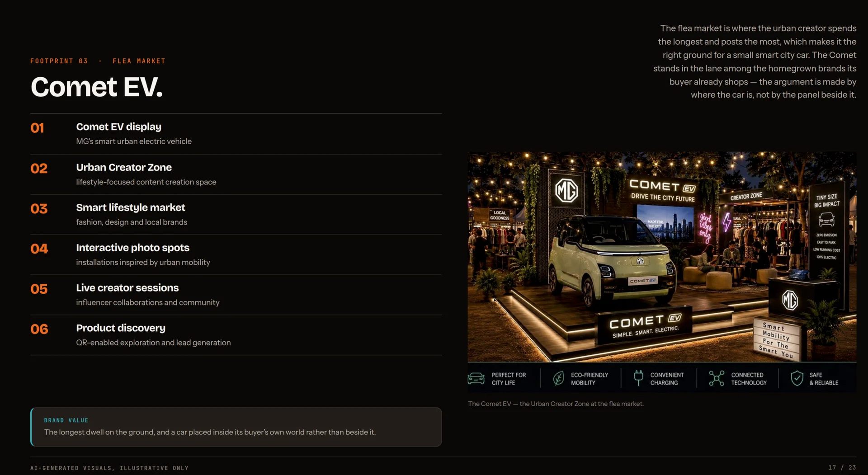
Task: Click the plug icon beside Convenient Charging
Action: coord(638,378)
